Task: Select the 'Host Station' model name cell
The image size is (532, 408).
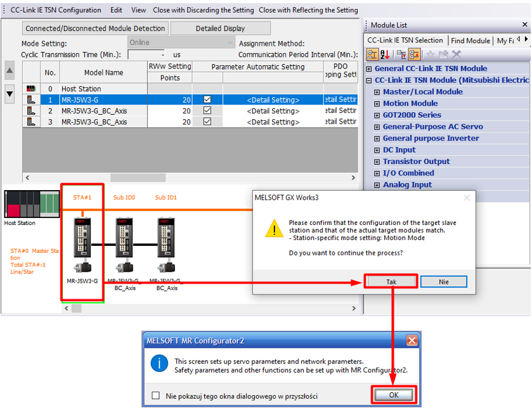Action: (103, 89)
